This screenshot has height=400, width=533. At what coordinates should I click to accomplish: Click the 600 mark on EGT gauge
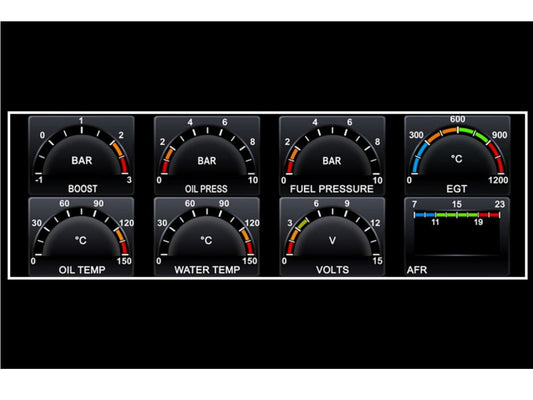[x=458, y=119]
